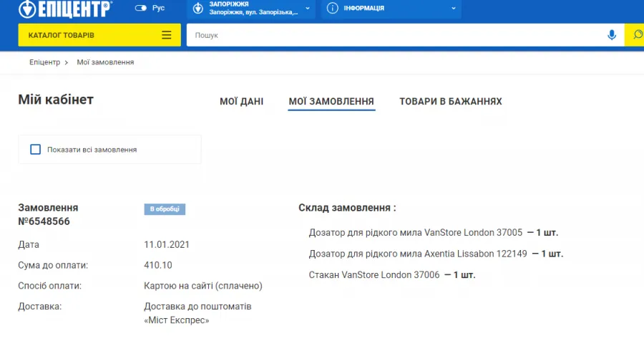The image size is (644, 341).
Task: Open Дозатор VanStore London 37005 item
Action: (x=416, y=232)
